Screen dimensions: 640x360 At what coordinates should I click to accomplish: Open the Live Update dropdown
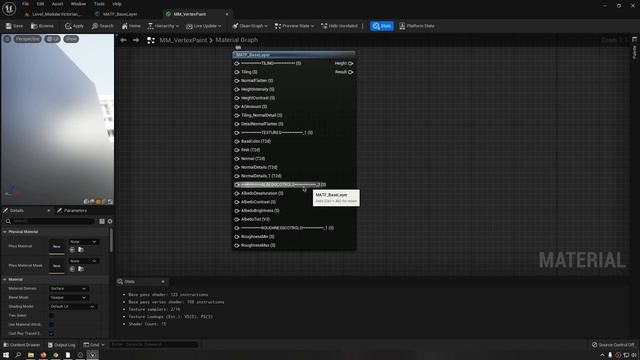pos(203,26)
